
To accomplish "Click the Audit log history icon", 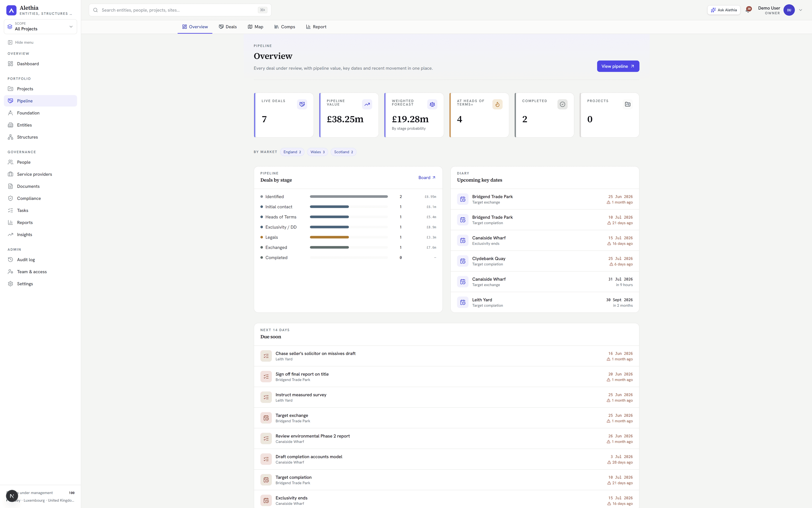I will coord(10,260).
